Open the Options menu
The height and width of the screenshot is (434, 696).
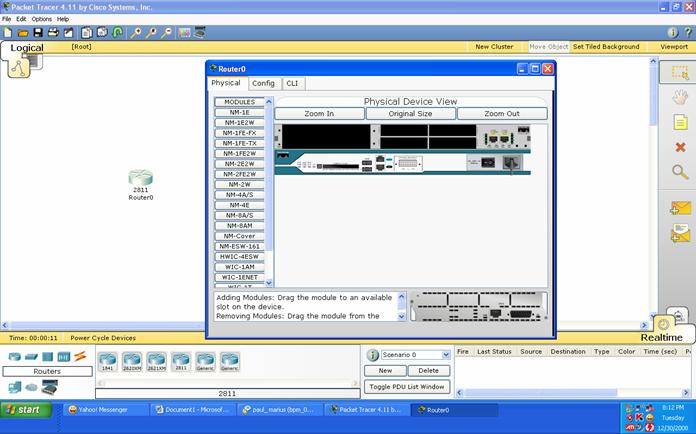coord(41,19)
